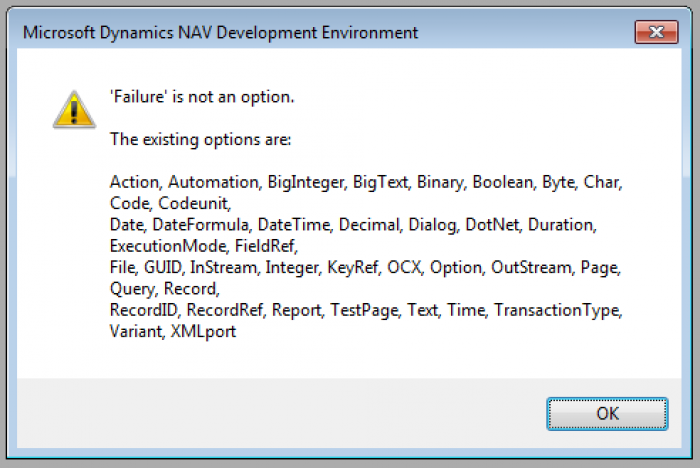The image size is (700, 468).
Task: Click the GUID entry in the options list
Action: tap(163, 267)
